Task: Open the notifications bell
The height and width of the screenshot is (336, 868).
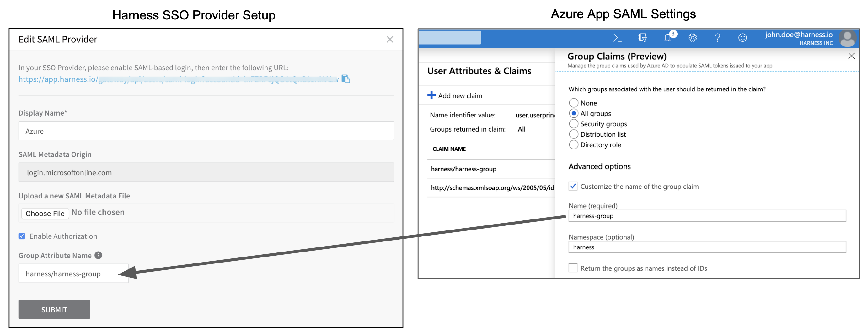Action: [x=667, y=38]
